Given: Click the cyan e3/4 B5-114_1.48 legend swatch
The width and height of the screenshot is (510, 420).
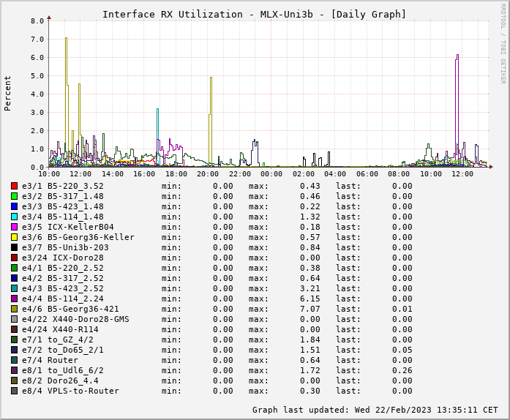Looking at the screenshot, I should tap(14, 217).
